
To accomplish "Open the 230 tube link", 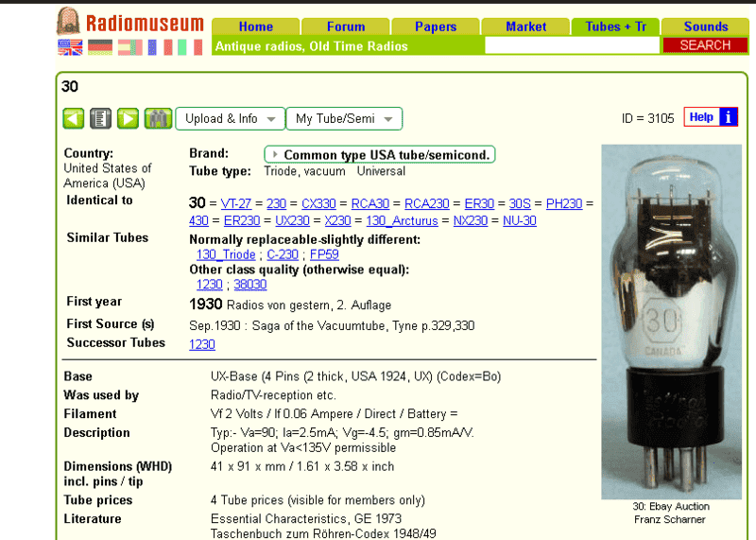I will tap(276, 203).
